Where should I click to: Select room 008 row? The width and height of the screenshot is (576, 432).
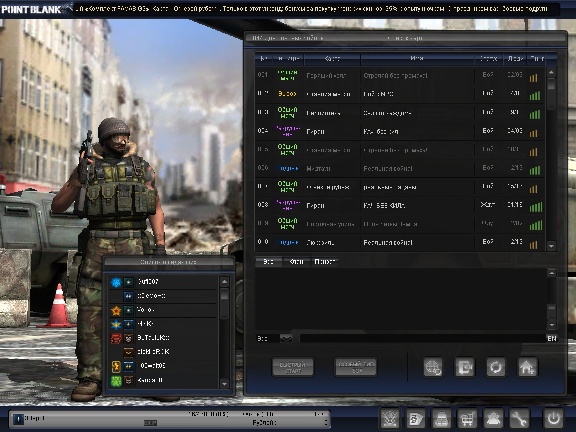[400, 205]
